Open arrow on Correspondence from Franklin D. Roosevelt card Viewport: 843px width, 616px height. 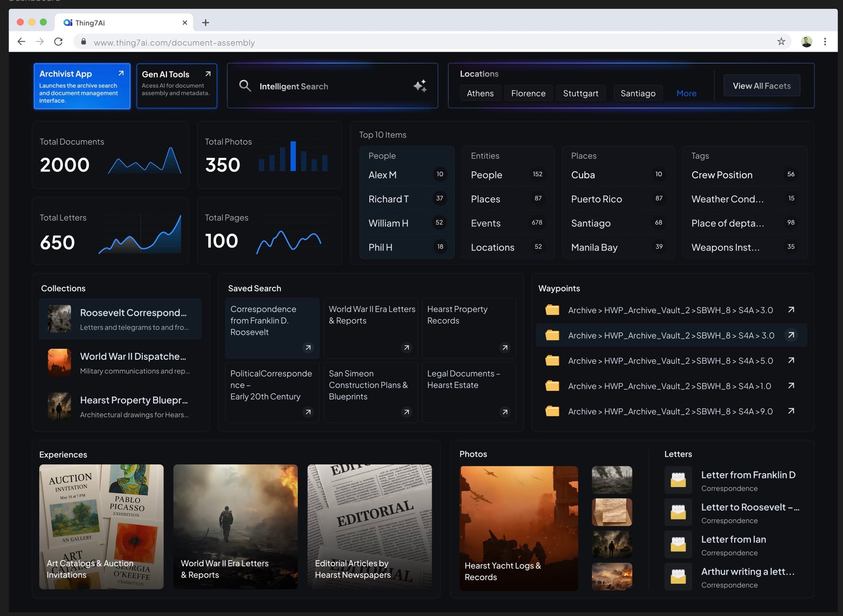[x=308, y=348]
